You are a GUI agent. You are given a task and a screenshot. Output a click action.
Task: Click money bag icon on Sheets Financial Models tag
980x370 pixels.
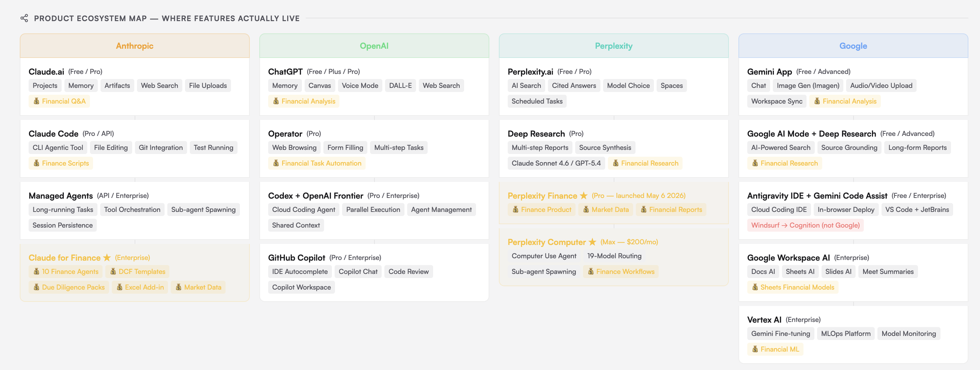pos(755,287)
